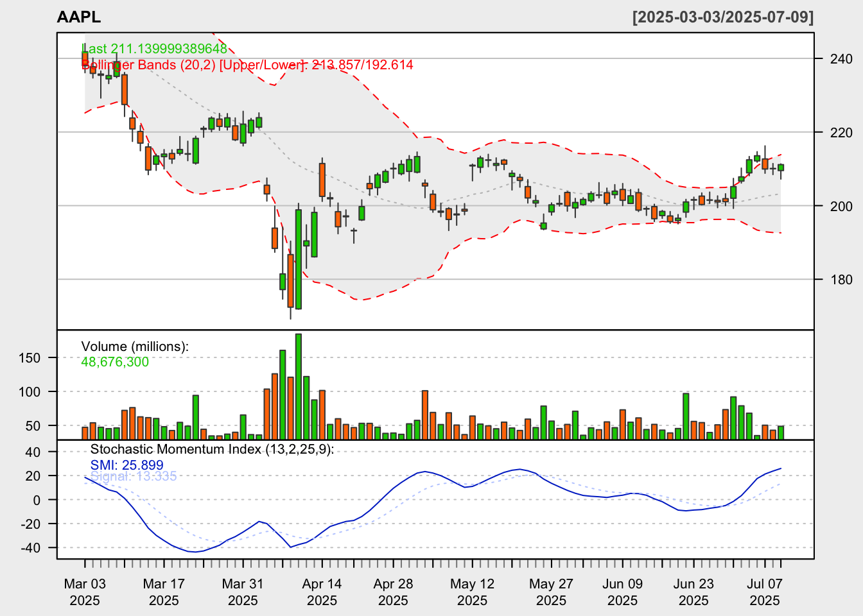This screenshot has width=863, height=616.
Task: Click the 100 volume axis label
Action: click(30, 392)
